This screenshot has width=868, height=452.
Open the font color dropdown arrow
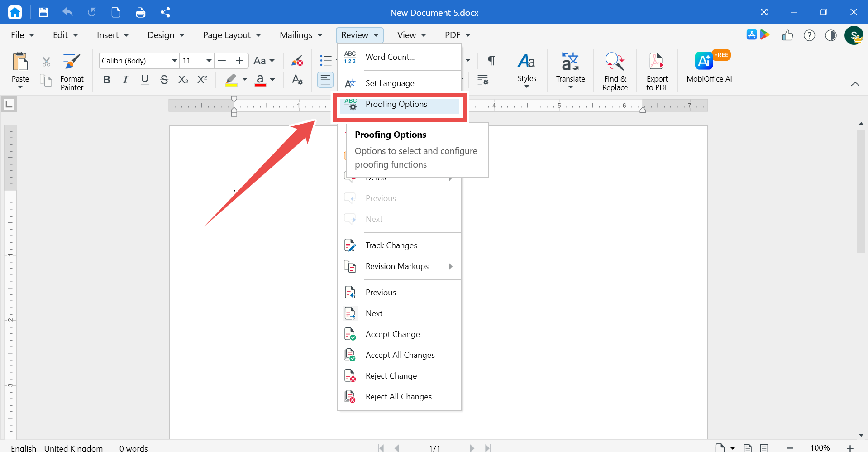pyautogui.click(x=272, y=80)
